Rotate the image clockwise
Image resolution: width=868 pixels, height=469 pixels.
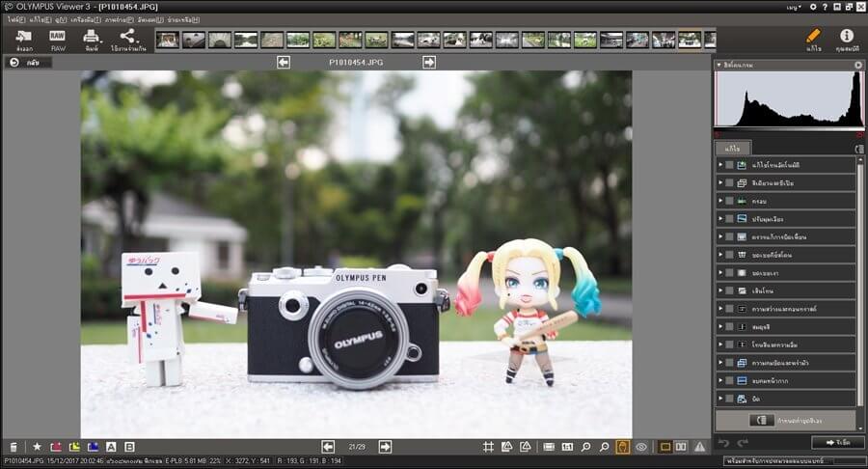[x=526, y=446]
